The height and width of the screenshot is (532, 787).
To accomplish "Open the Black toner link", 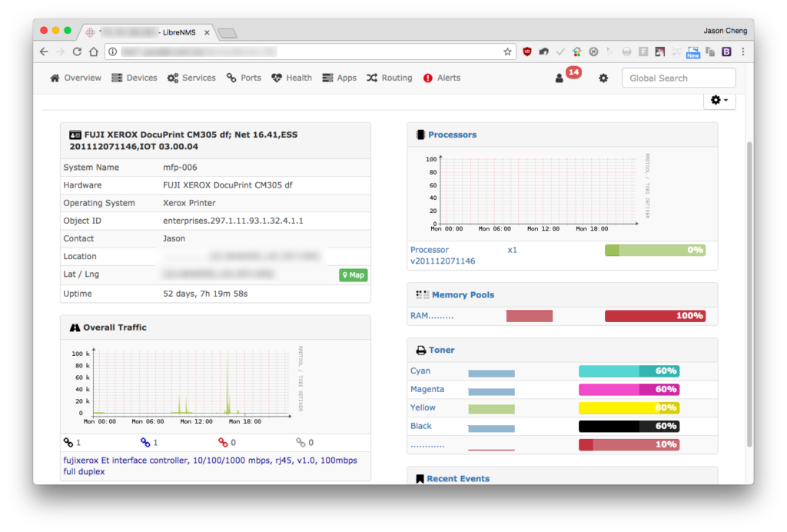I will 420,426.
